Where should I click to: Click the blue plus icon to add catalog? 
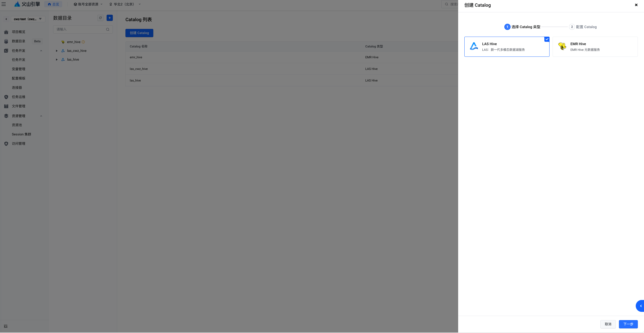pyautogui.click(x=110, y=18)
